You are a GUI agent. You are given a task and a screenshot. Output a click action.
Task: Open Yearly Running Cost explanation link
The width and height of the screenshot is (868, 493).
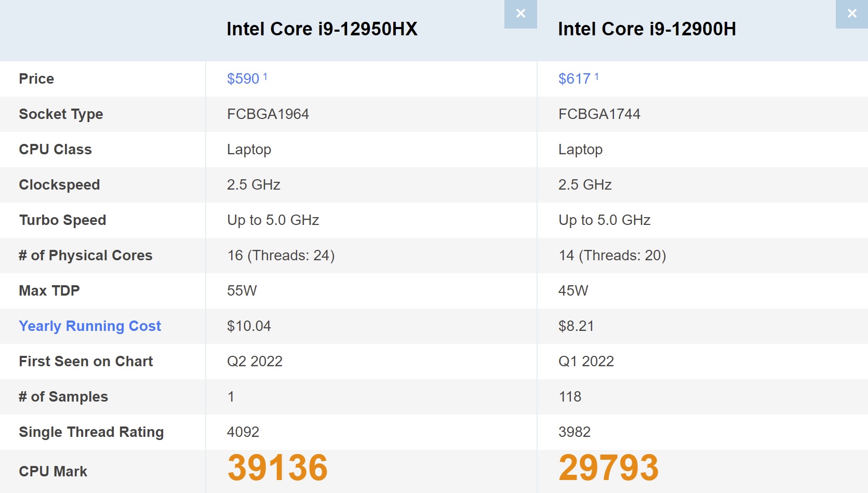coord(90,326)
